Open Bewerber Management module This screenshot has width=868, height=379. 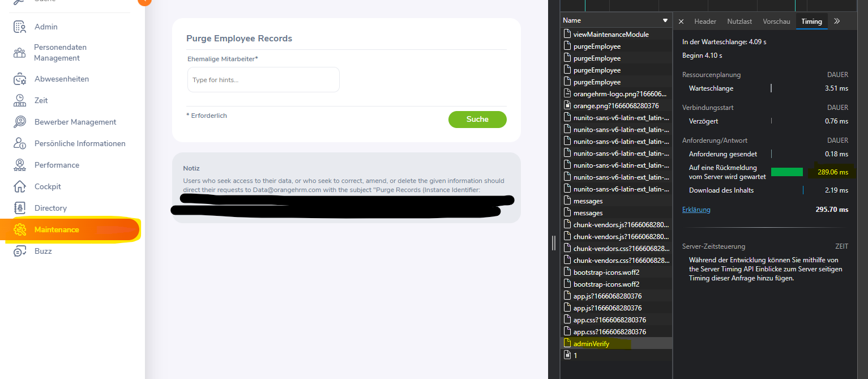(19, 121)
